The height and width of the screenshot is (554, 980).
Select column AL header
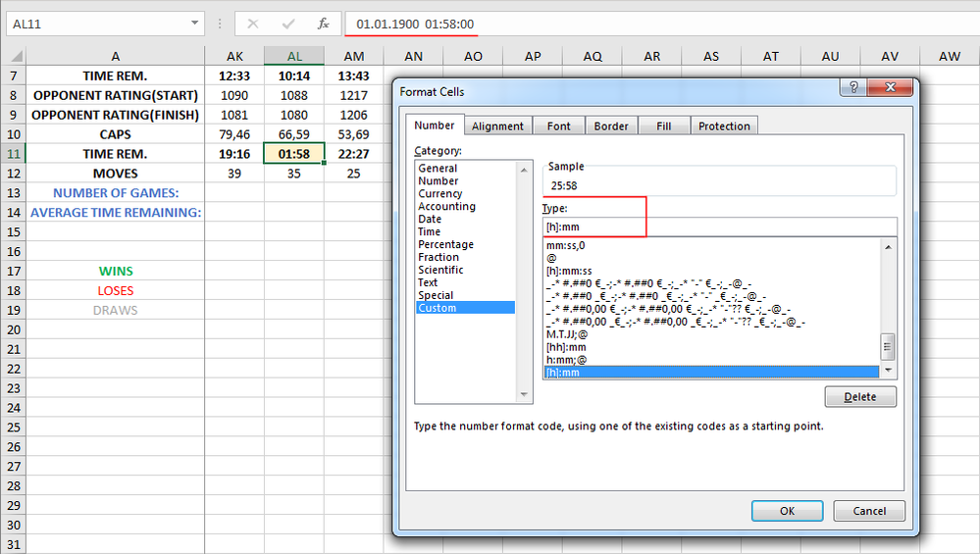coord(293,56)
